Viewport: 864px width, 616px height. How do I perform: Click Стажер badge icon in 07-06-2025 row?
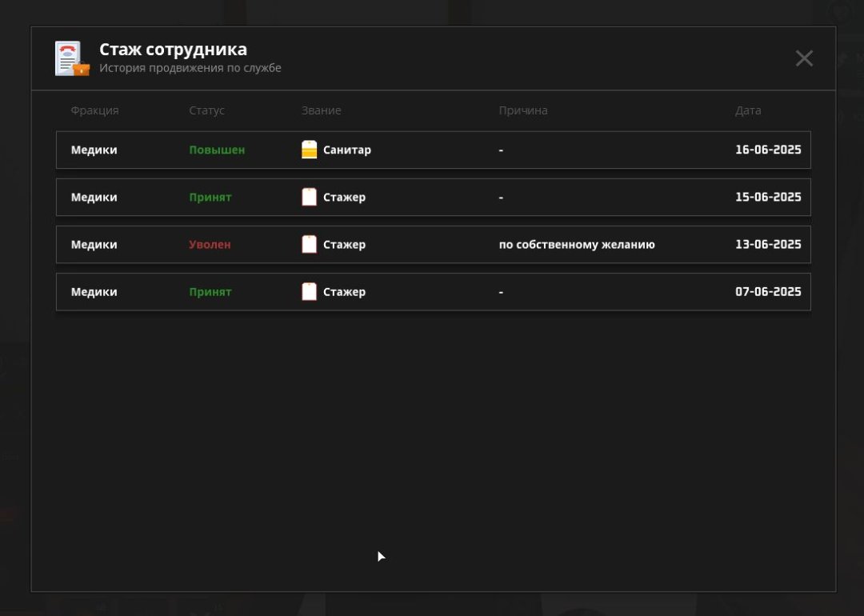coord(309,291)
